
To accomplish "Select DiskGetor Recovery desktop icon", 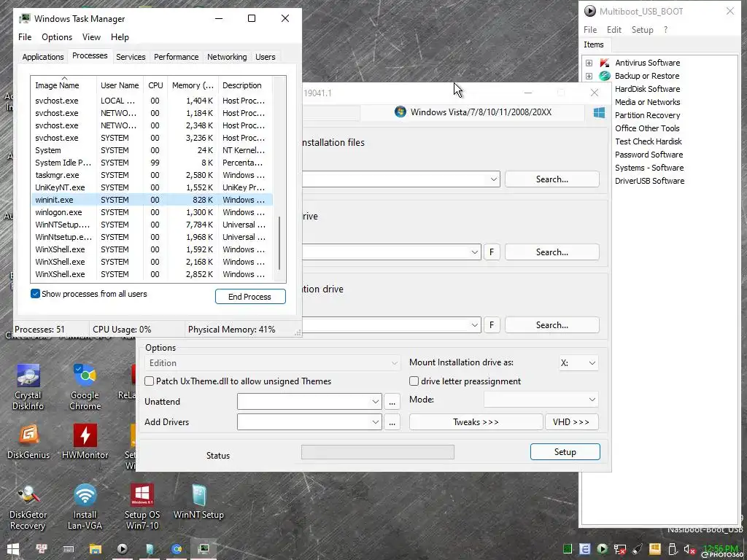I will tap(28, 507).
